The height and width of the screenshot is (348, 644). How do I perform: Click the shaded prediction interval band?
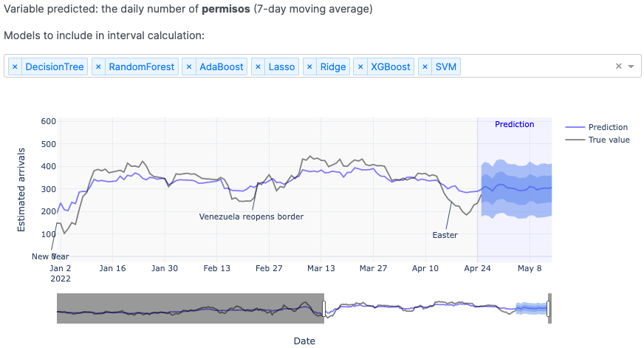pos(516,189)
